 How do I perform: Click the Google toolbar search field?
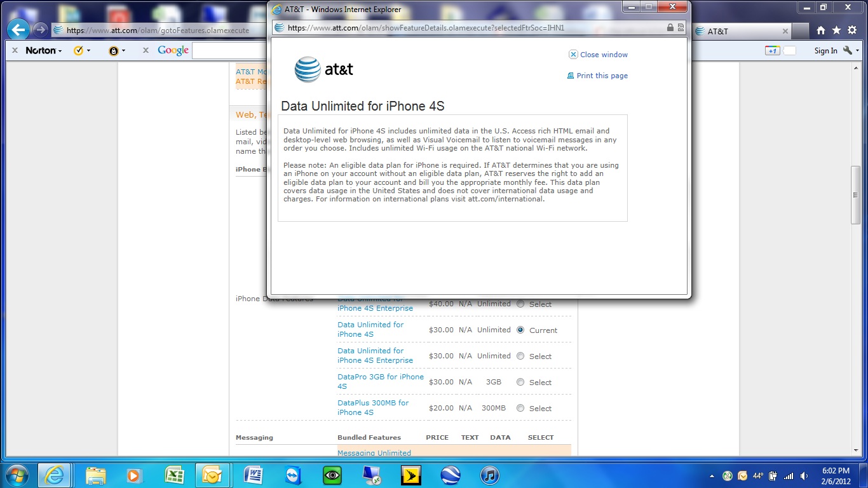[x=229, y=51]
